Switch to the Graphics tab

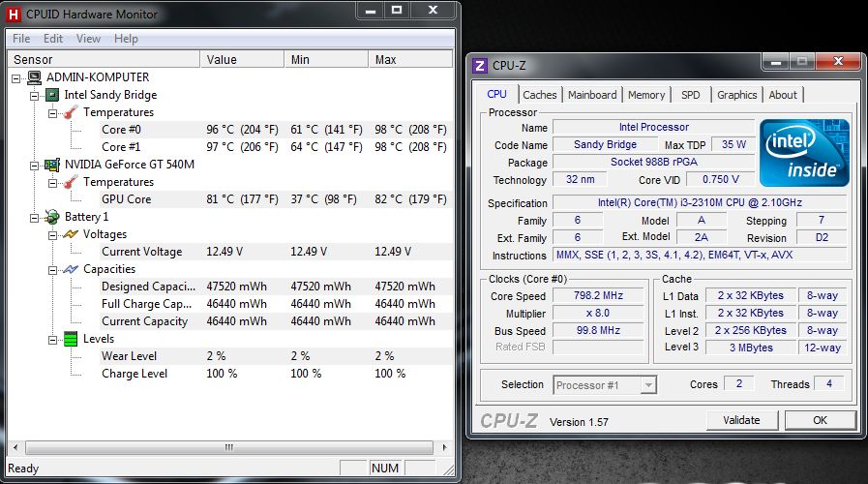point(736,95)
